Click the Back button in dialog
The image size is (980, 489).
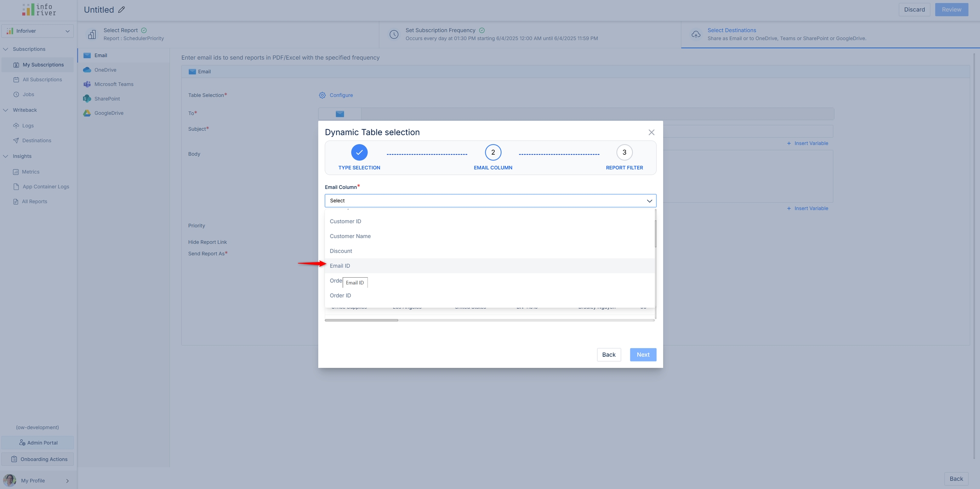(x=609, y=355)
